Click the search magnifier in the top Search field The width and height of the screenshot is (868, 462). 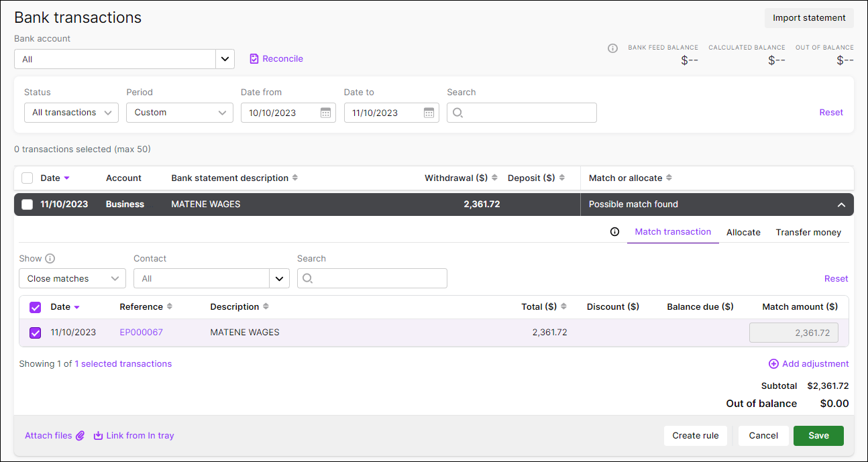click(457, 113)
